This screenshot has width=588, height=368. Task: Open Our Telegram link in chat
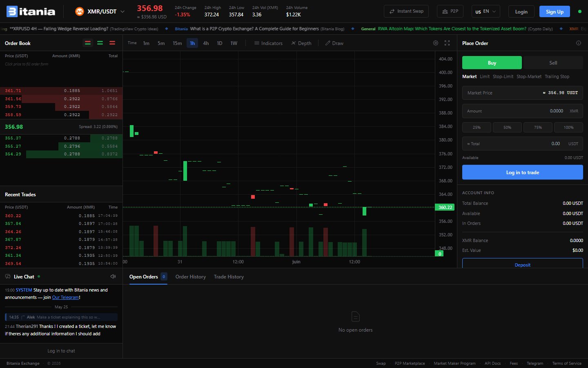click(65, 297)
